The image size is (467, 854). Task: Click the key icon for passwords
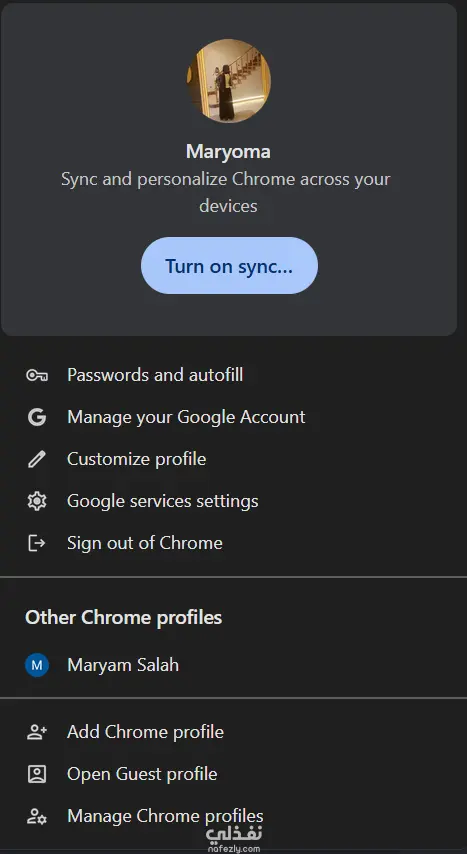[x=37, y=375]
